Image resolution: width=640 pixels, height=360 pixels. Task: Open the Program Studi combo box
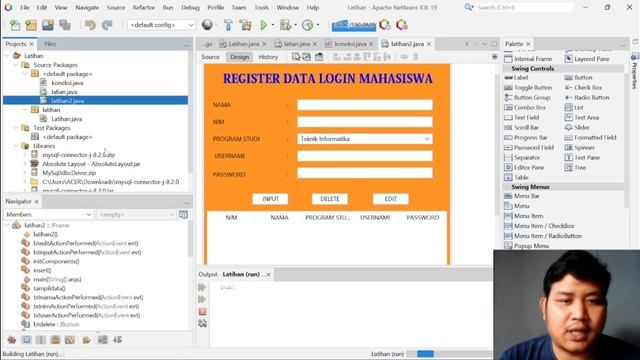pyautogui.click(x=365, y=139)
